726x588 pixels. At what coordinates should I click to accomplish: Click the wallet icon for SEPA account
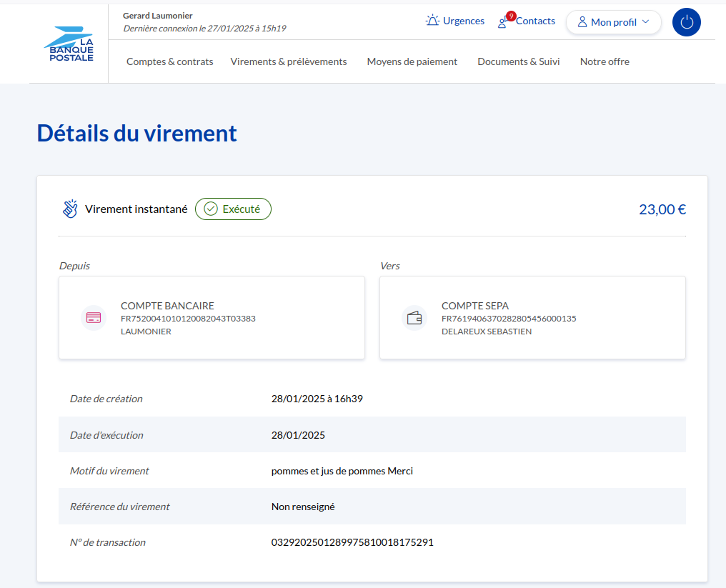click(414, 318)
